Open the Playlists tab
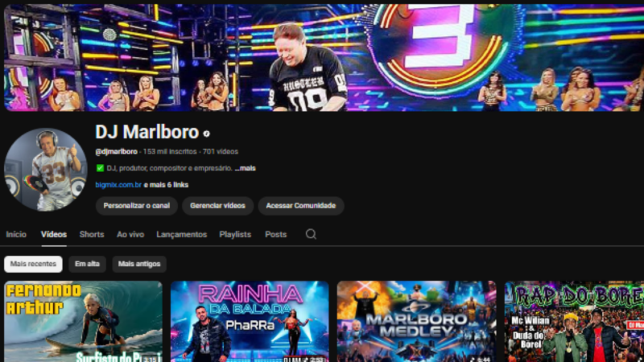The width and height of the screenshot is (644, 362). tap(235, 234)
